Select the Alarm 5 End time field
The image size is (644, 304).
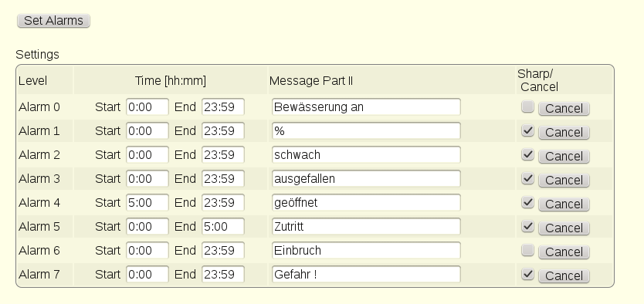223,227
